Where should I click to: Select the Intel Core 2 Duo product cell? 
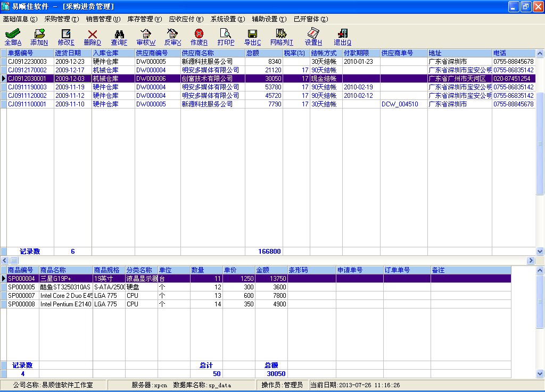click(65, 296)
